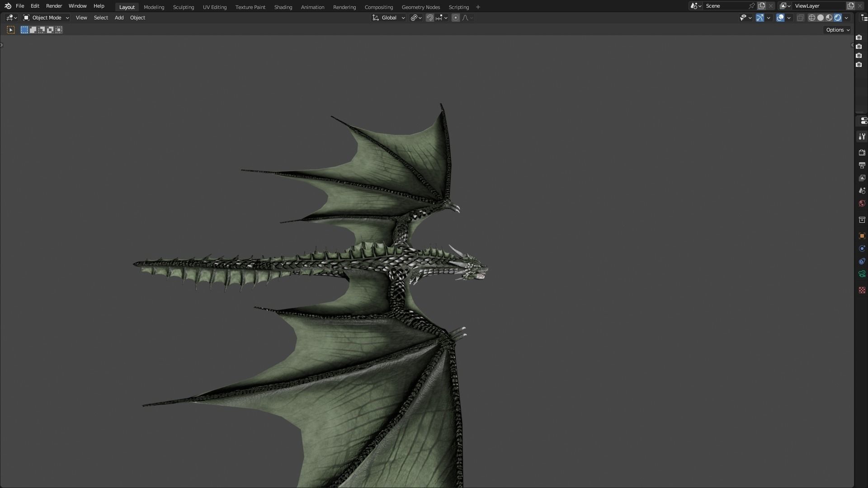Select the Select Box tool icon
Viewport: 868px width, 488px height.
(11, 30)
